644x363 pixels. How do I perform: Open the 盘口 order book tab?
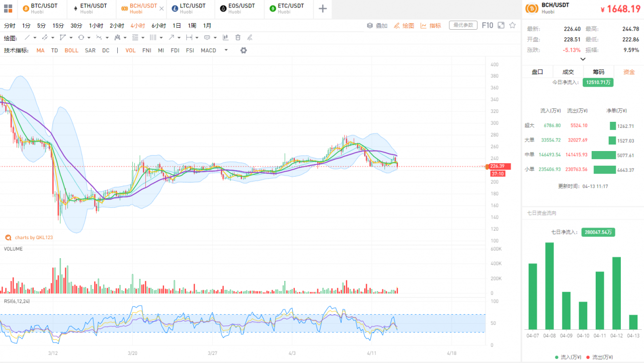pos(537,72)
